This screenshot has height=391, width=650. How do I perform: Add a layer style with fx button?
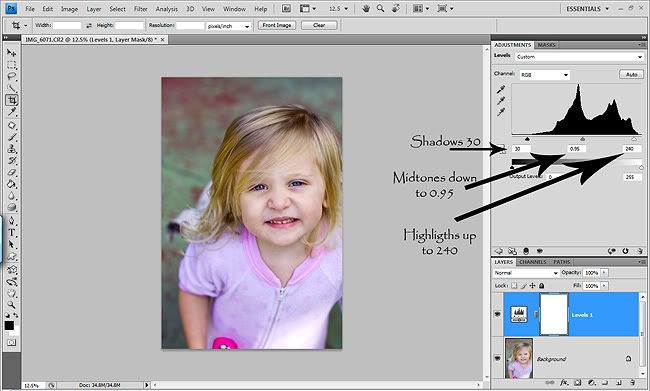(x=564, y=382)
